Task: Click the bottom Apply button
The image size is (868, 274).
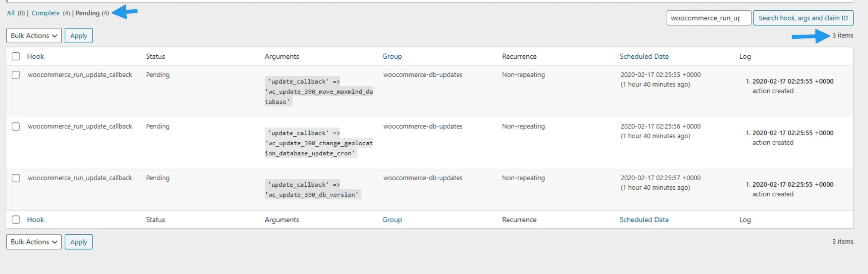Action: [79, 242]
